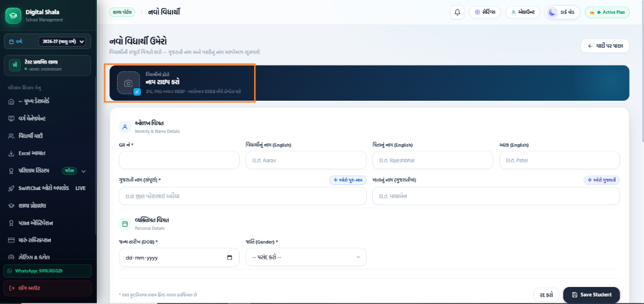Click the class management sidebar icon
644x304 pixels.
(x=11, y=118)
